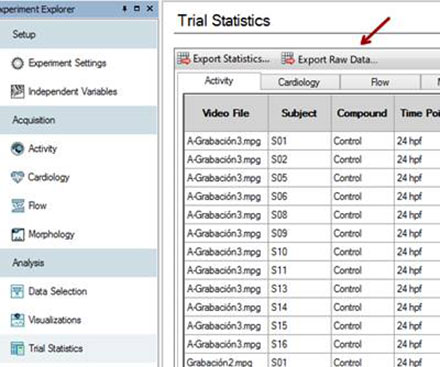
Task: Select subject cell S05
Action: coord(299,178)
